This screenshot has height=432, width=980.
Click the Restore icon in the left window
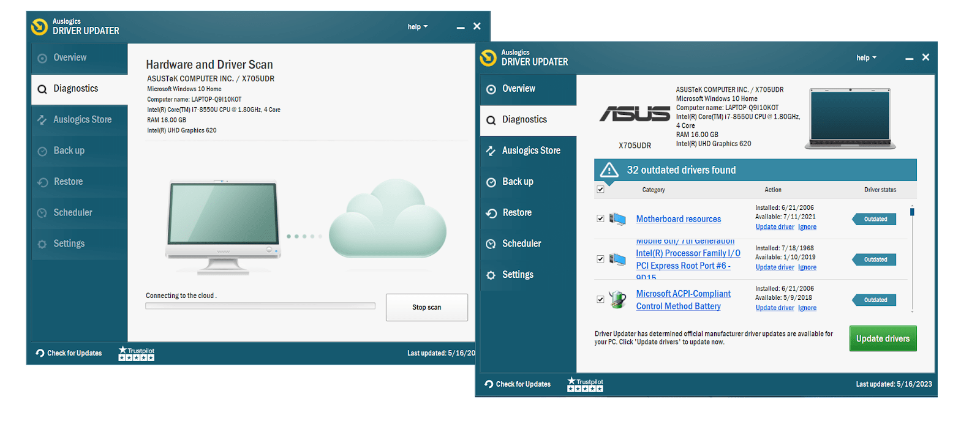(x=42, y=182)
